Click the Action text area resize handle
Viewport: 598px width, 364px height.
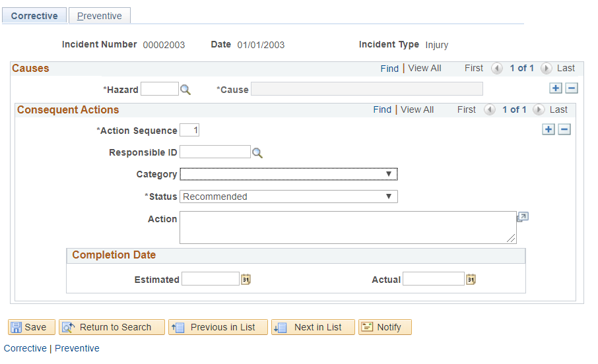[x=511, y=239]
